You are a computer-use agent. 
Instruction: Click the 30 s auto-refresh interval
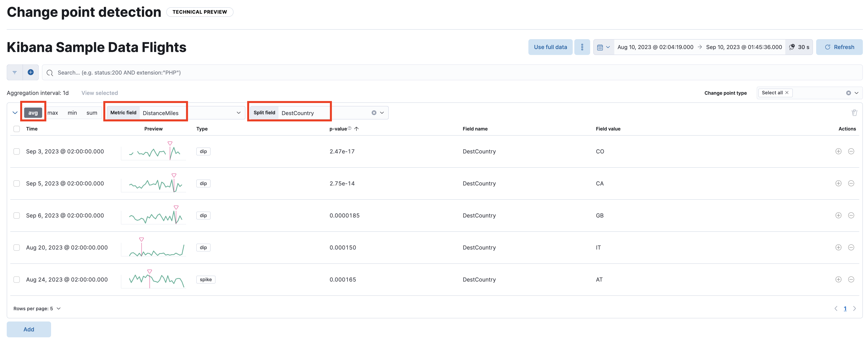(799, 47)
